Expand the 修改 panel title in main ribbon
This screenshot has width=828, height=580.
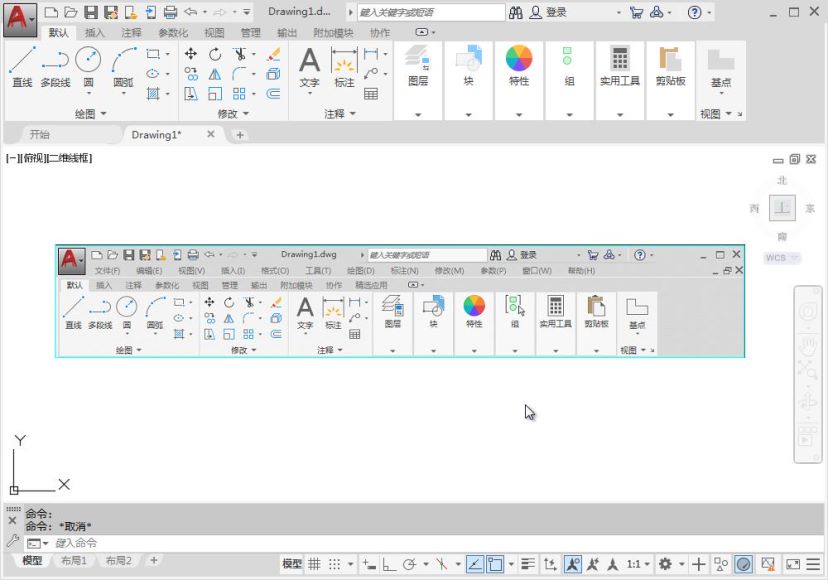[x=233, y=114]
